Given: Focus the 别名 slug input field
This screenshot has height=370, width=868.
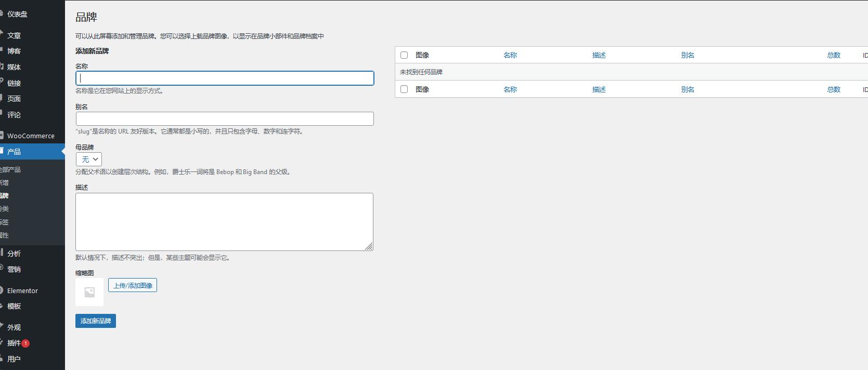Looking at the screenshot, I should click(225, 118).
